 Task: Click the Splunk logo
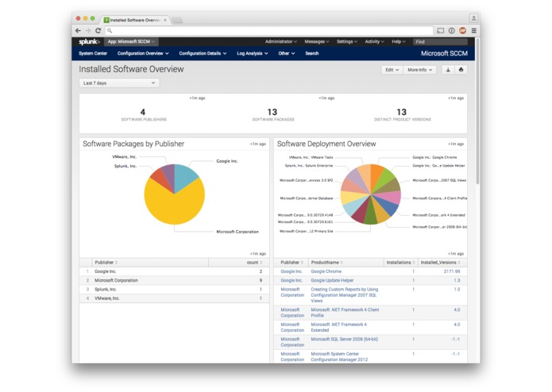[90, 41]
